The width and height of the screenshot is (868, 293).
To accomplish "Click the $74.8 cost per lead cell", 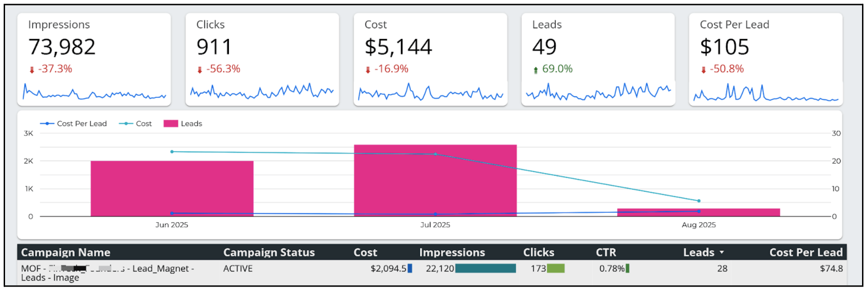I will point(831,269).
